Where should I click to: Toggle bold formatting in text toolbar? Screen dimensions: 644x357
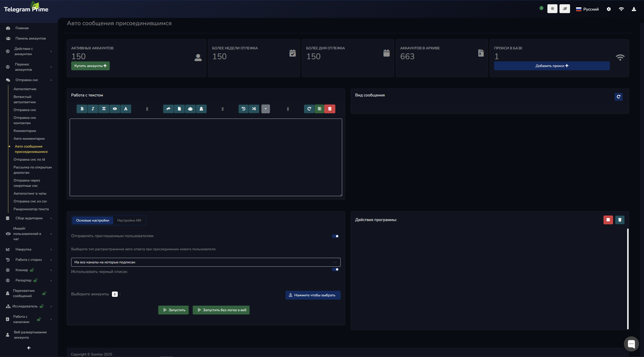[x=82, y=109]
